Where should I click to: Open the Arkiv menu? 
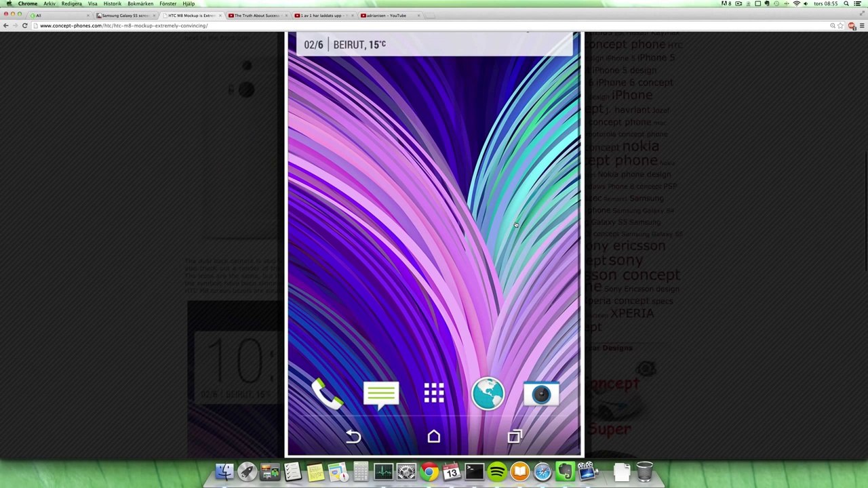[x=50, y=3]
